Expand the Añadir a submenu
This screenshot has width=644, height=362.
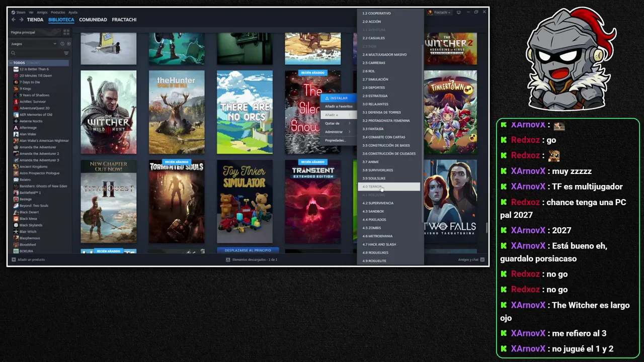pos(338,115)
